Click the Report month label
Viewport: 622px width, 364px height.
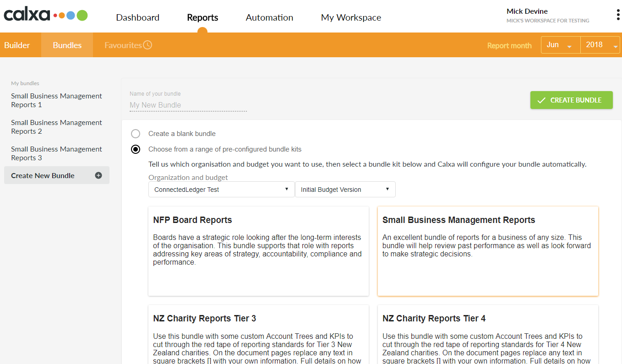pyautogui.click(x=509, y=45)
